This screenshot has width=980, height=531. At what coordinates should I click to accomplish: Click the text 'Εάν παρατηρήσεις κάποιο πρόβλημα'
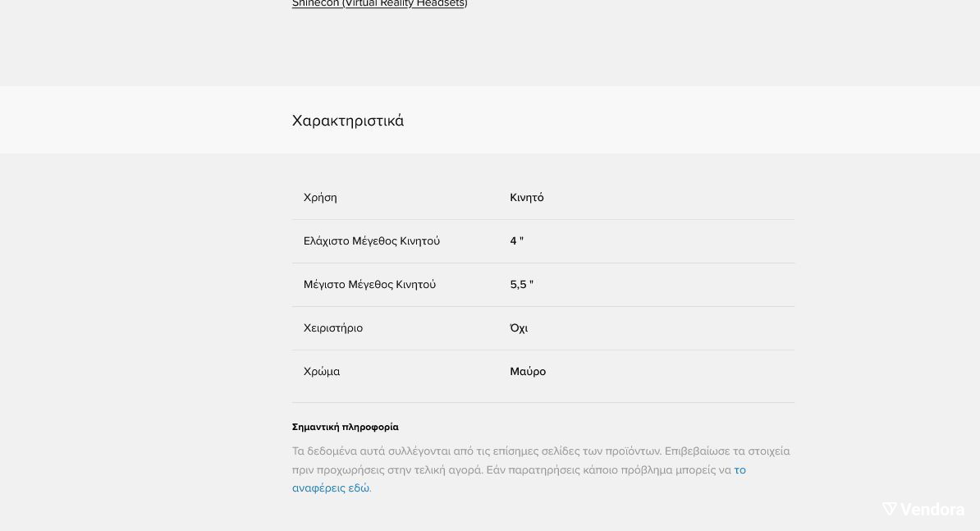(579, 469)
